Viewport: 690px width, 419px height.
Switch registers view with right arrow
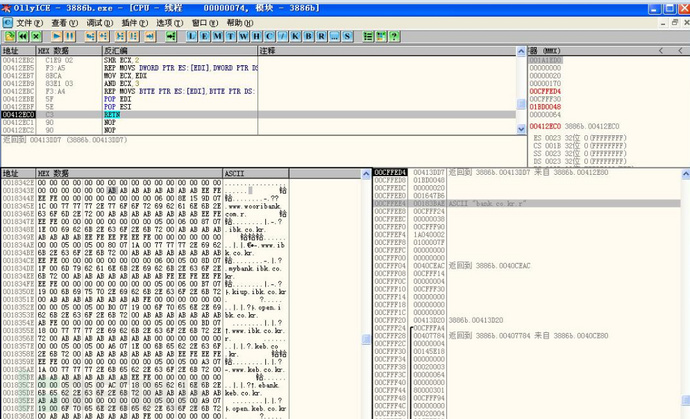(x=680, y=51)
